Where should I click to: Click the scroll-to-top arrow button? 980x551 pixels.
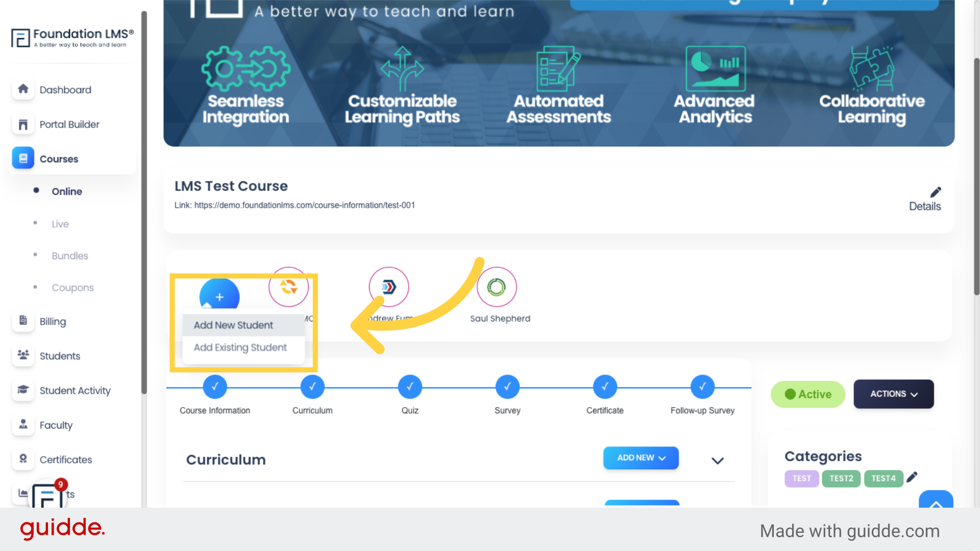click(x=936, y=499)
